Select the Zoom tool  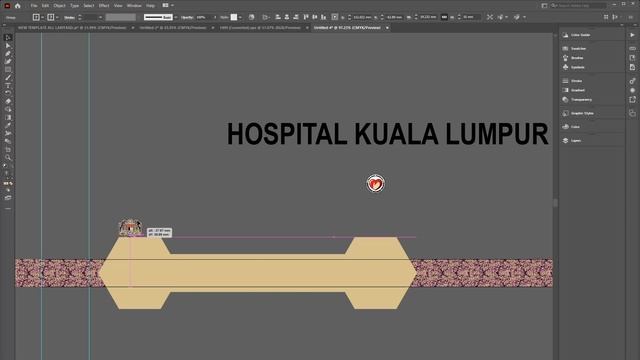8,158
